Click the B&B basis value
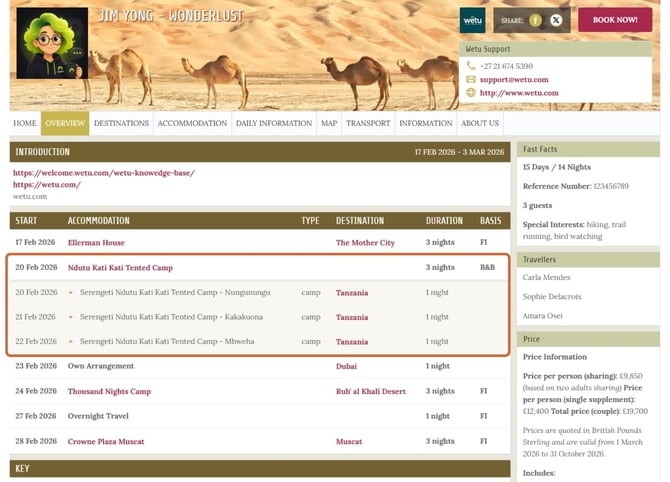 point(487,267)
